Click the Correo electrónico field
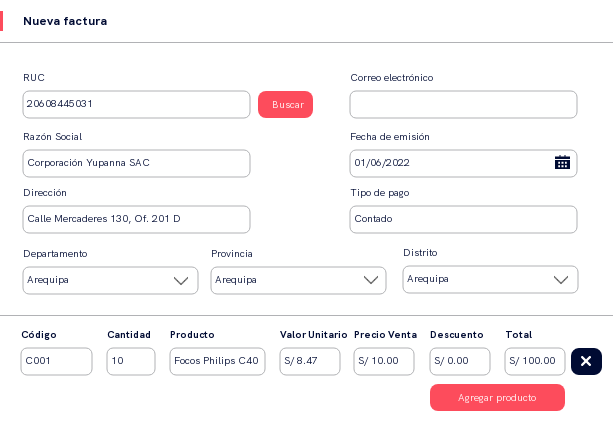Viewport: 613px width, 440px height. click(x=463, y=104)
